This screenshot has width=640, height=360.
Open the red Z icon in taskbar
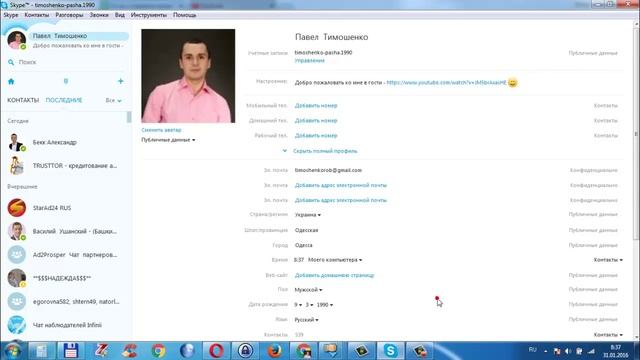[100, 351]
